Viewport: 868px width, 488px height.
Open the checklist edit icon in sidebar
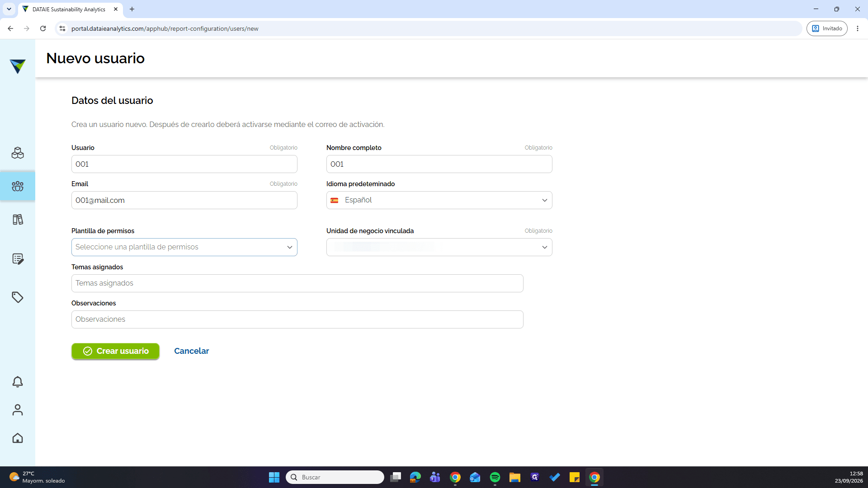[18, 259]
